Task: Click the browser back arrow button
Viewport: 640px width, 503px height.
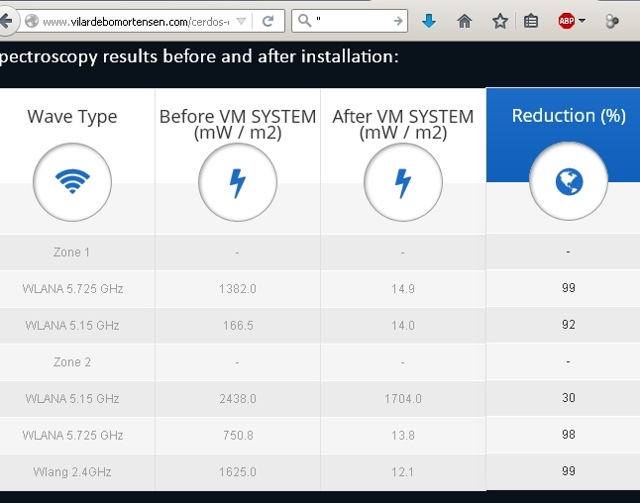Action: pos(7,21)
